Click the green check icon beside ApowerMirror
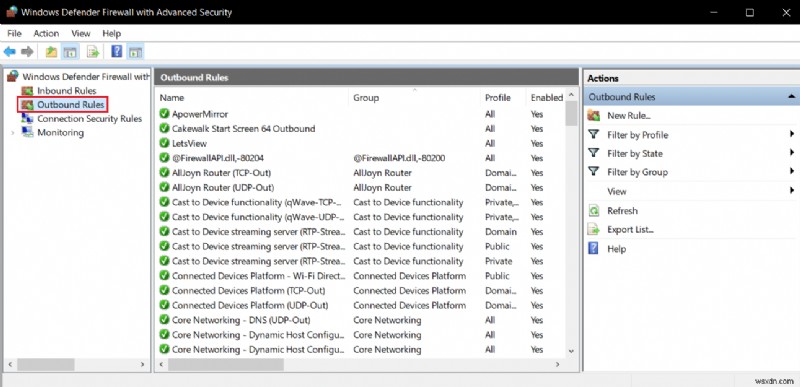Image resolution: width=800 pixels, height=387 pixels. [164, 114]
